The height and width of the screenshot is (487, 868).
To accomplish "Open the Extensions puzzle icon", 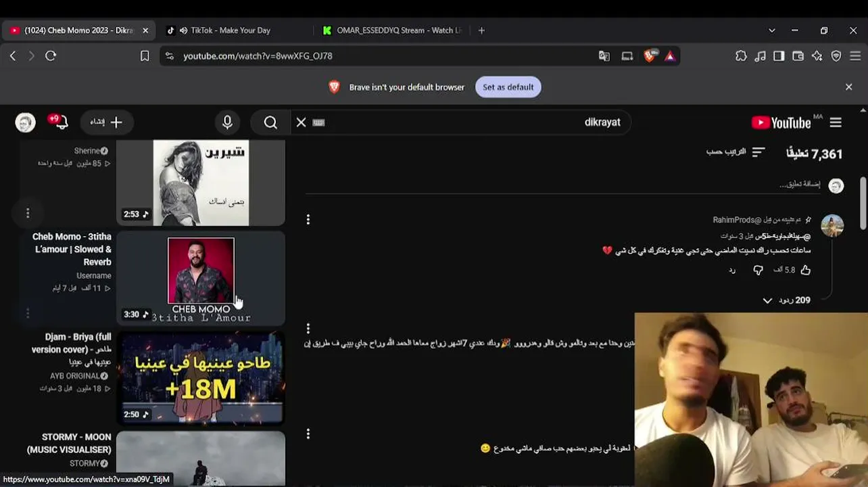I will (x=742, y=56).
